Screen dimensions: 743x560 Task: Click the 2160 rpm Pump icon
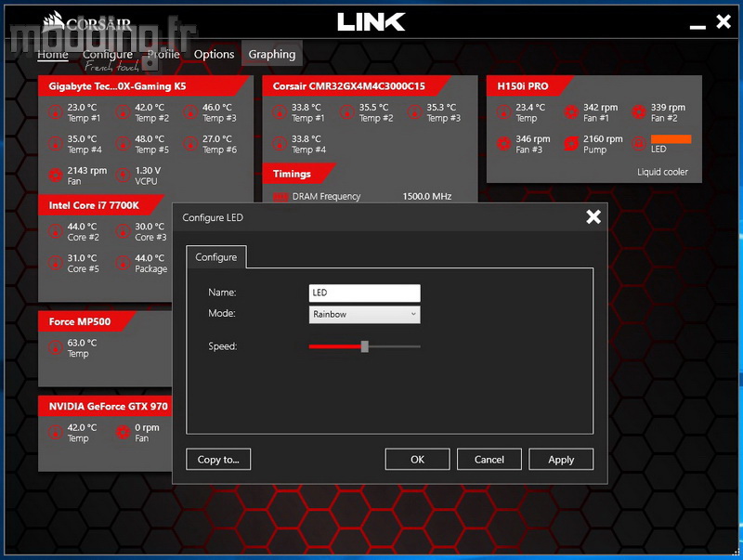coord(571,144)
